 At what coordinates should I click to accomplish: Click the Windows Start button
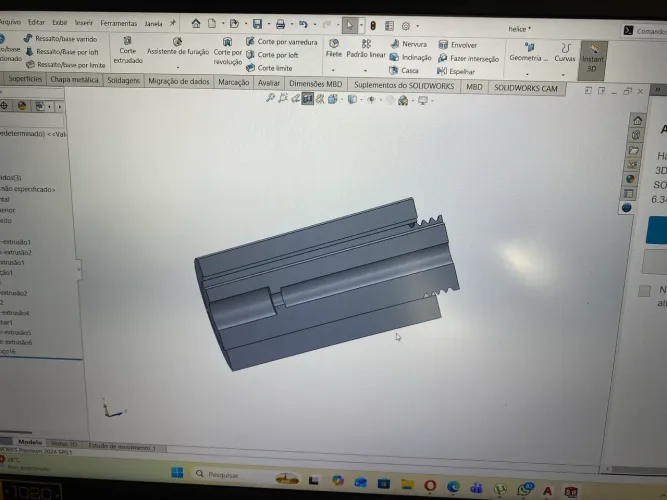tap(177, 472)
